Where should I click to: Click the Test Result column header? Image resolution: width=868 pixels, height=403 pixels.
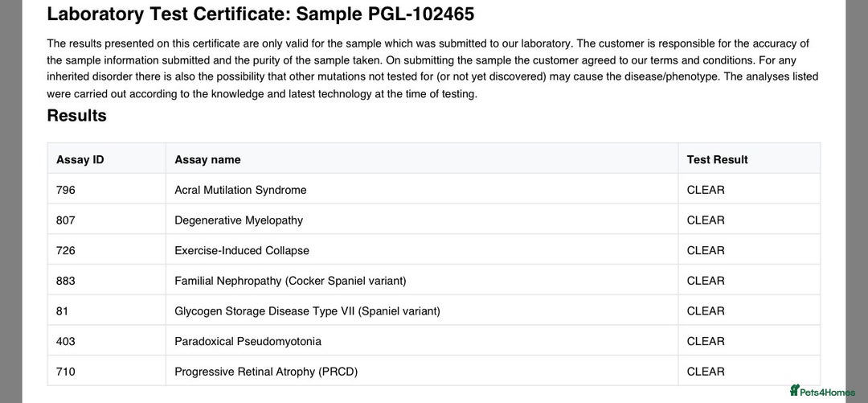click(x=717, y=159)
